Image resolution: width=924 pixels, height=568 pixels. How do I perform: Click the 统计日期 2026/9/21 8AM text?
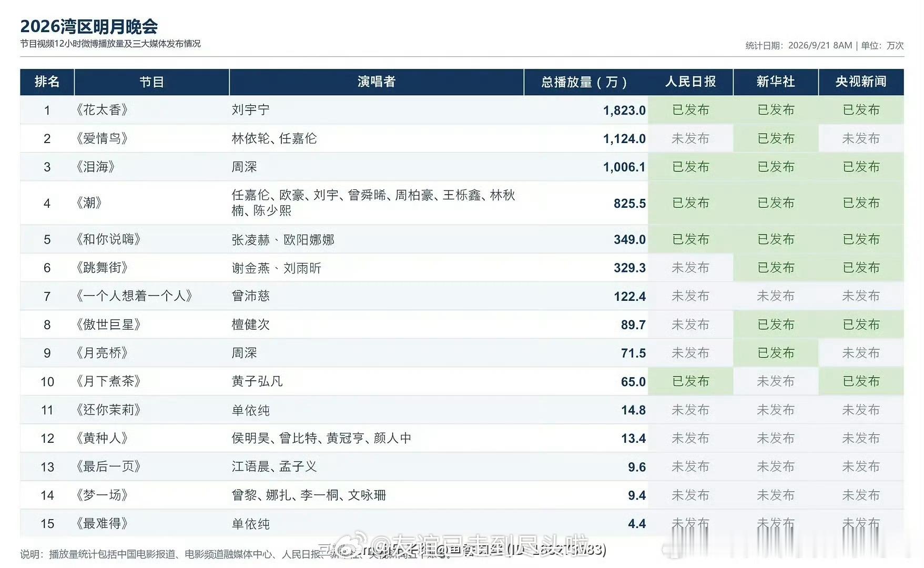pos(798,46)
